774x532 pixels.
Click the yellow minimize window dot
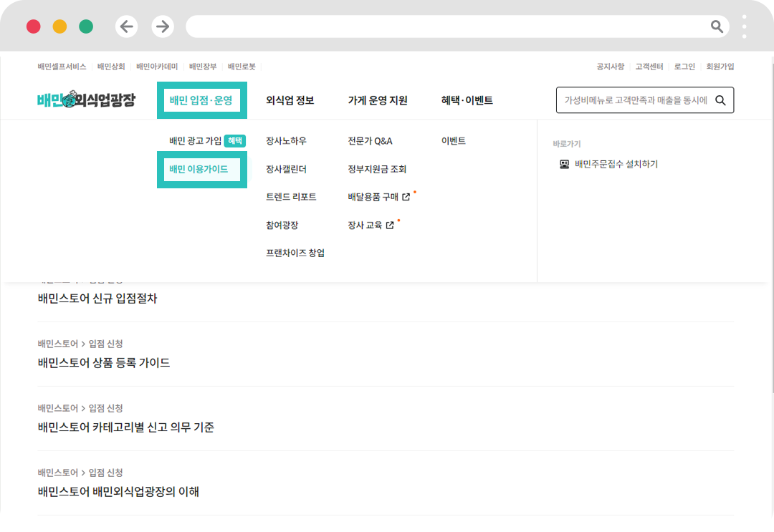point(59,26)
